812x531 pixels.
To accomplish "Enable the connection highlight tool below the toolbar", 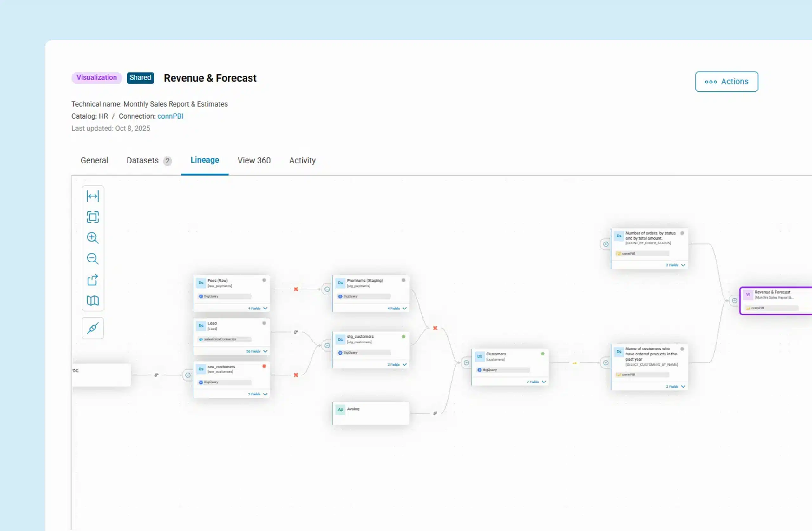I will (x=93, y=328).
